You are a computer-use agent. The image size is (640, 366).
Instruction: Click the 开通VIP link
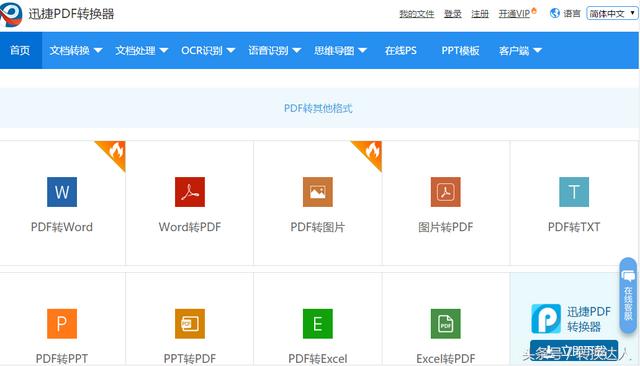(514, 14)
